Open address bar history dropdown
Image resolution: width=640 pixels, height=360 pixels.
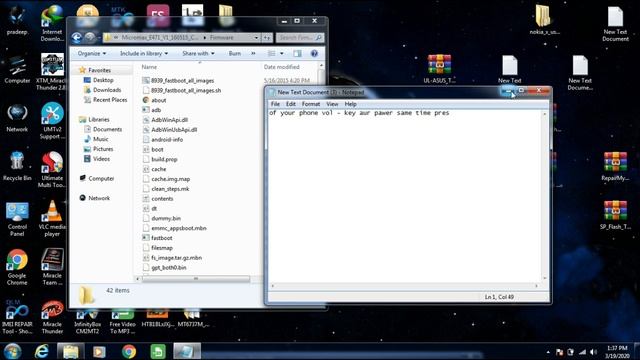click(256, 38)
